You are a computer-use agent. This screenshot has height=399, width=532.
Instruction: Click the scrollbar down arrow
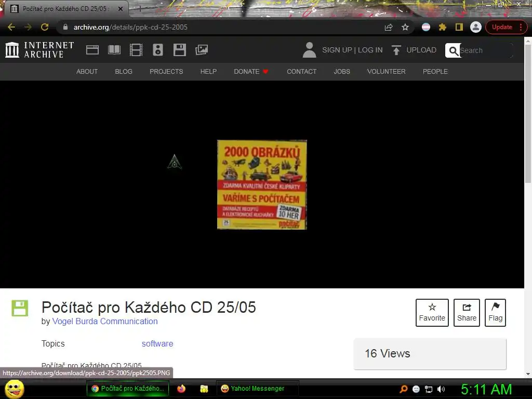point(528,374)
